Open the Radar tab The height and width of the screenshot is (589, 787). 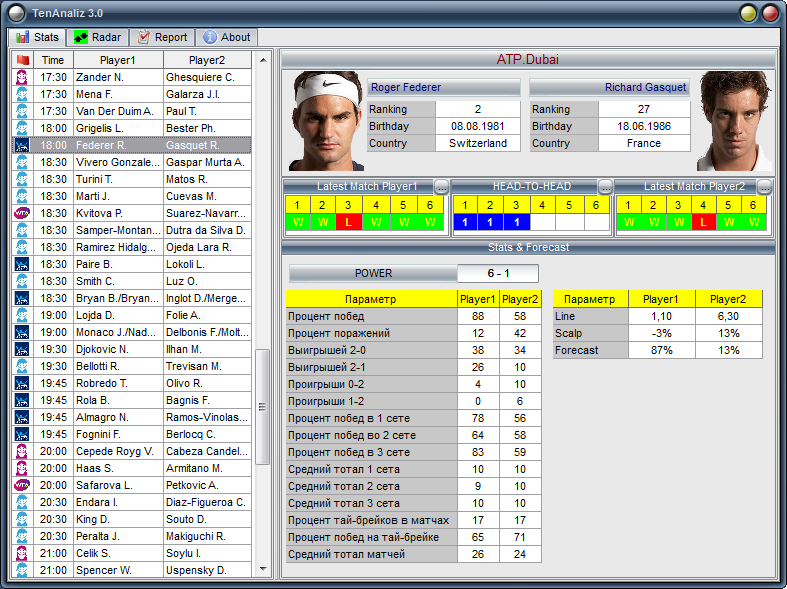pos(97,37)
